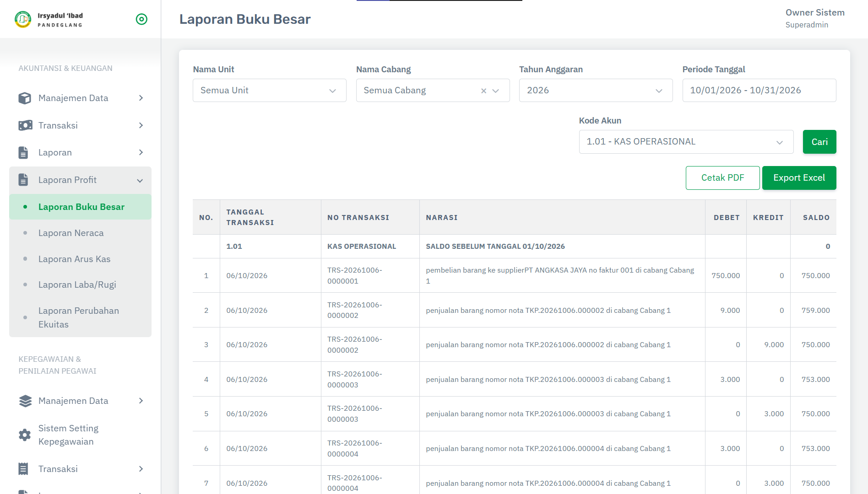Click the Manajemen Data box icon under Akuntansi
This screenshot has height=494, width=868.
(x=25, y=98)
